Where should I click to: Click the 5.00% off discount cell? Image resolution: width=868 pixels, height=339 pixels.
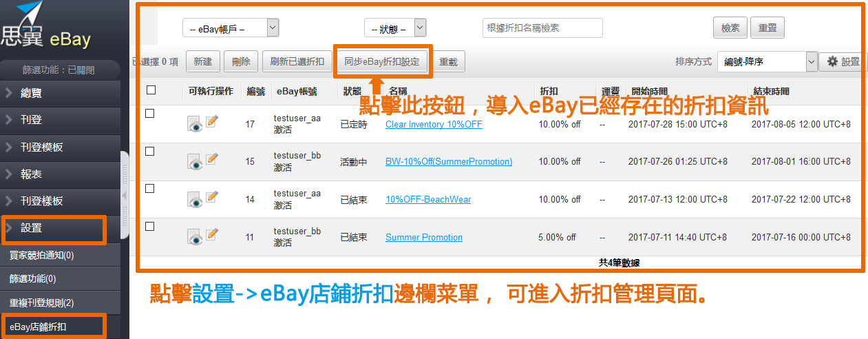click(558, 238)
